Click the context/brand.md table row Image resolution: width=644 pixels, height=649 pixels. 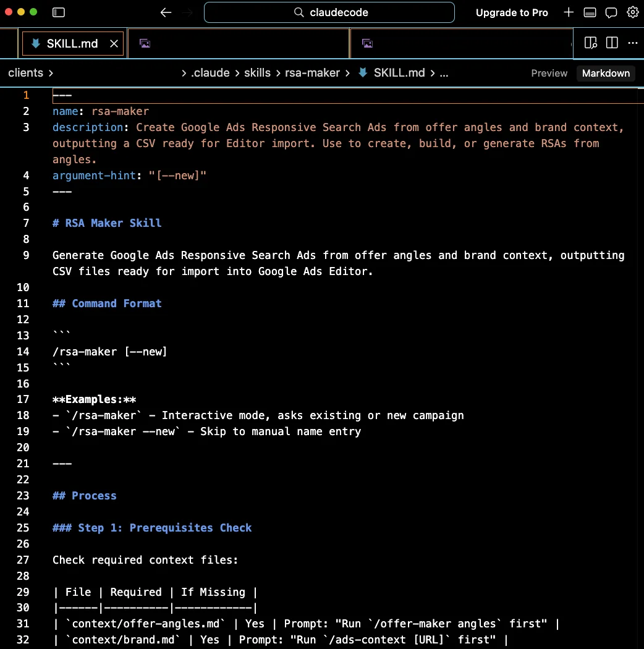click(x=281, y=640)
